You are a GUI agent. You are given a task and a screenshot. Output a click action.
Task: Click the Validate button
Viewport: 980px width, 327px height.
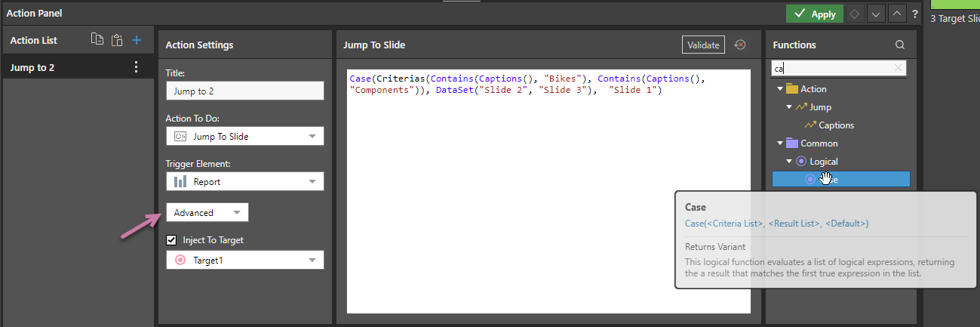703,45
